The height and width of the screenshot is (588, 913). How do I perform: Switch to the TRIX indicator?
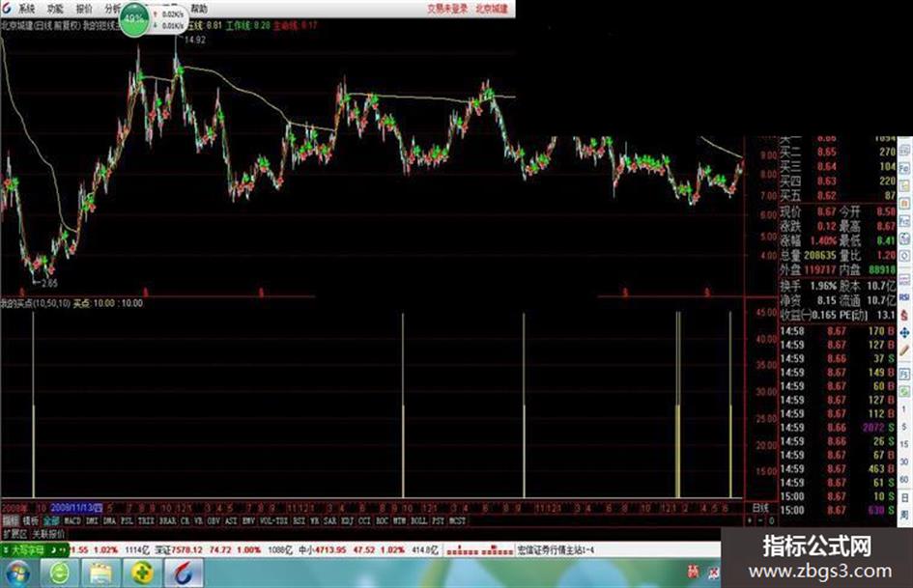[147, 520]
